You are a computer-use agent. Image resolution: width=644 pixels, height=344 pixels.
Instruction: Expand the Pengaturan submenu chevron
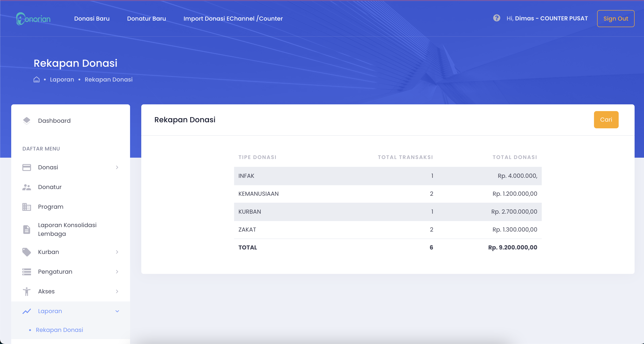pos(117,272)
